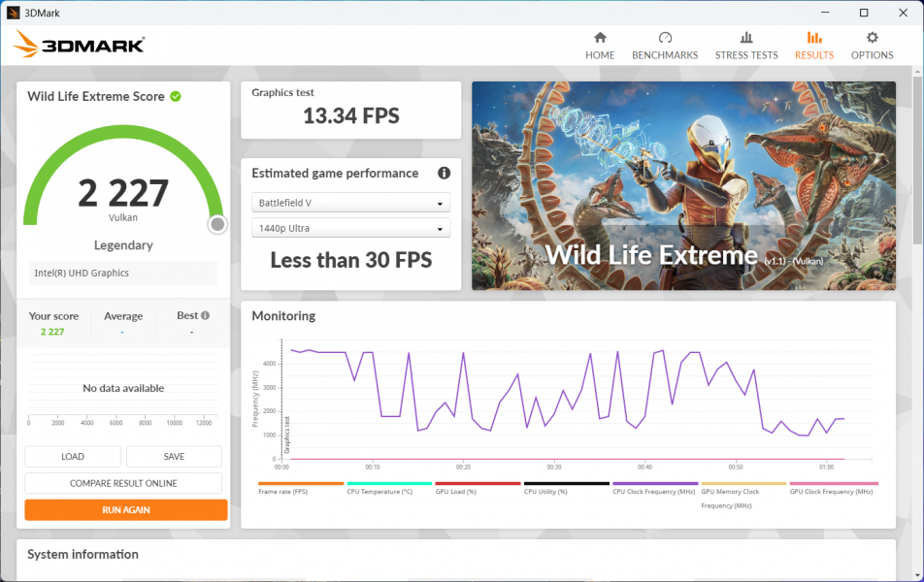
Task: Click the orange RUN AGAIN button
Action: pos(126,510)
